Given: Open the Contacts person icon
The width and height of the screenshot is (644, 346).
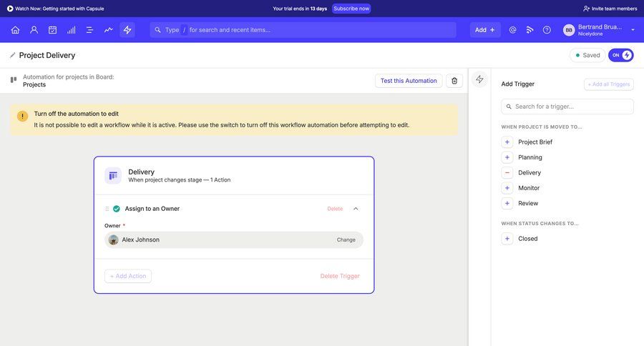Looking at the screenshot, I should [x=34, y=30].
